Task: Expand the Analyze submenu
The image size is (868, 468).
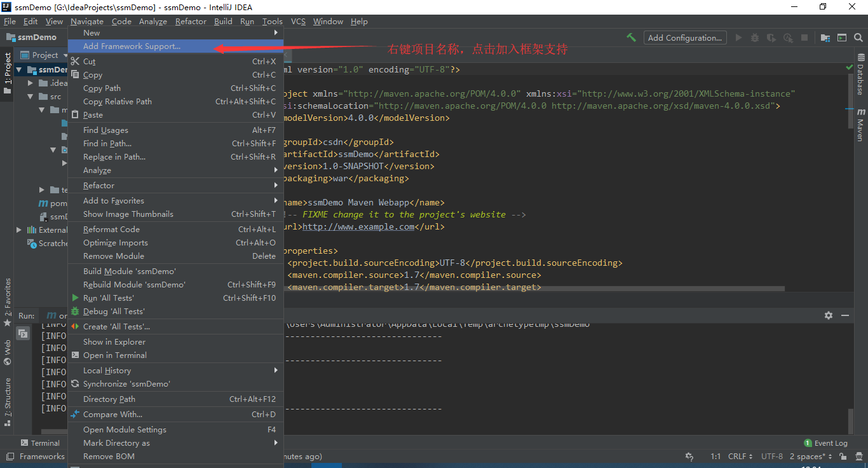Action: pyautogui.click(x=175, y=170)
